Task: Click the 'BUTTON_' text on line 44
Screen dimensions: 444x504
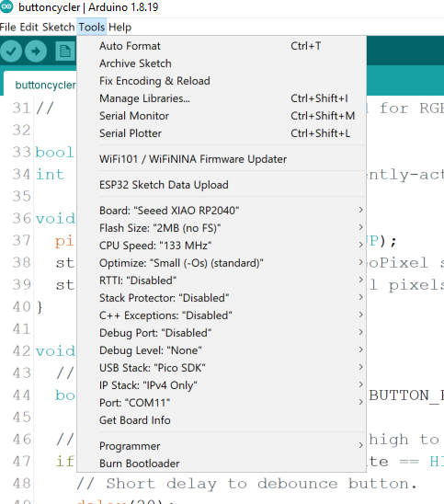Action: pyautogui.click(x=406, y=395)
